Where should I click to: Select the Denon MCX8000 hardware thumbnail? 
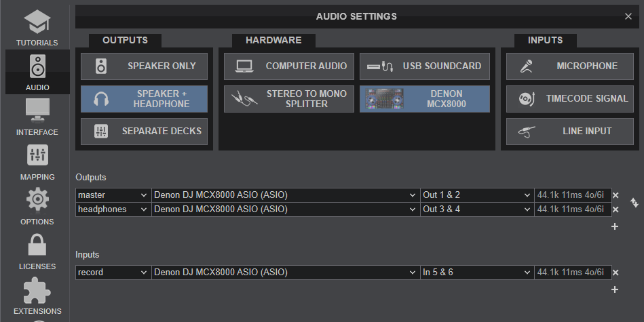[424, 99]
